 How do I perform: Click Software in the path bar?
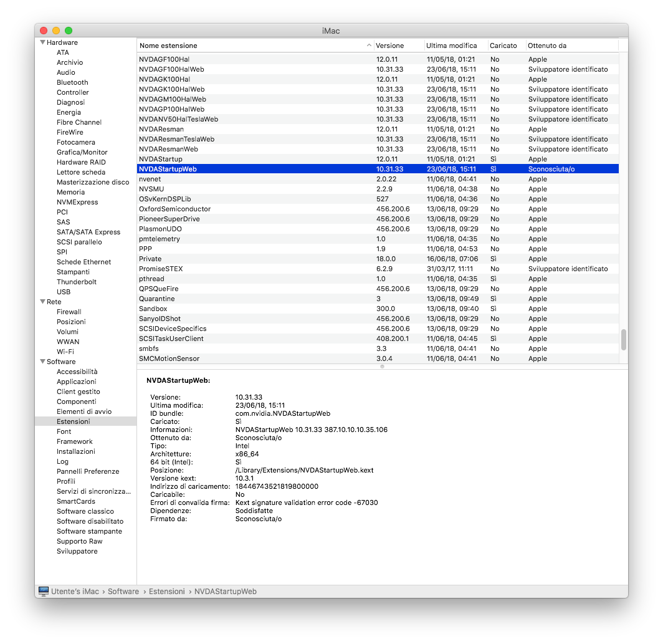point(123,591)
